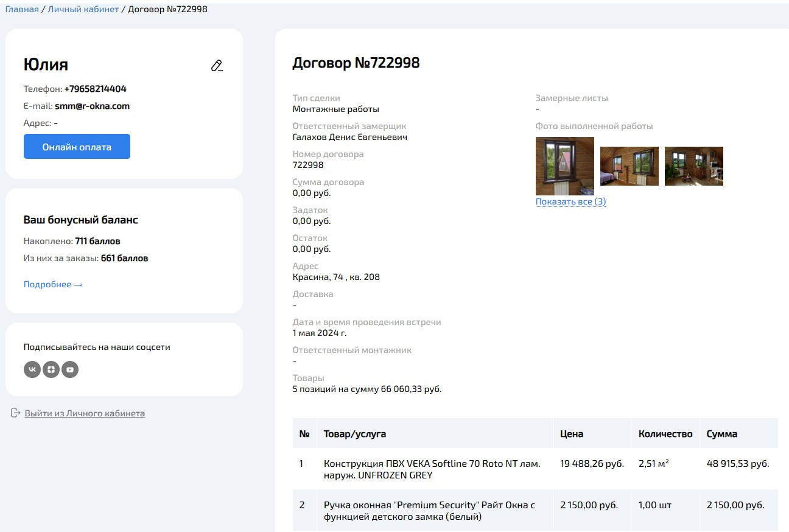Screen dimensions: 789x532
Task: Click the sum 48 915,53 руб. cell
Action: click(738, 464)
